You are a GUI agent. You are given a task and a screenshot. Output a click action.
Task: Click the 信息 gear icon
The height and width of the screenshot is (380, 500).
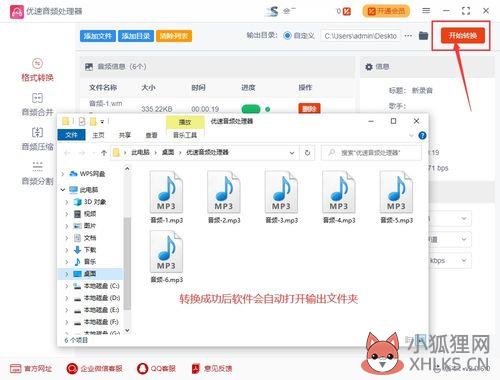coord(369,67)
